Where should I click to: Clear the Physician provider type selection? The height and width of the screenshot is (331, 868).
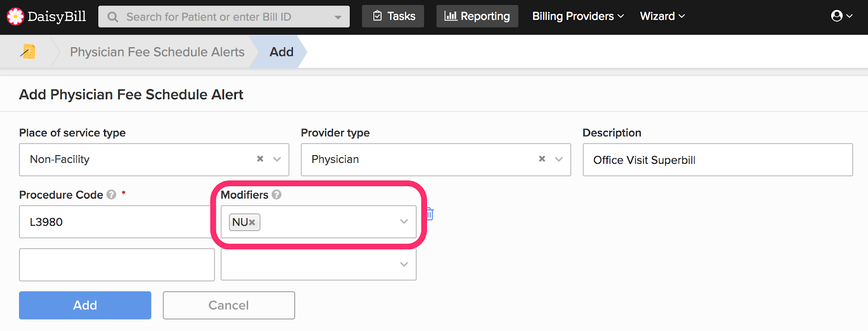point(542,159)
